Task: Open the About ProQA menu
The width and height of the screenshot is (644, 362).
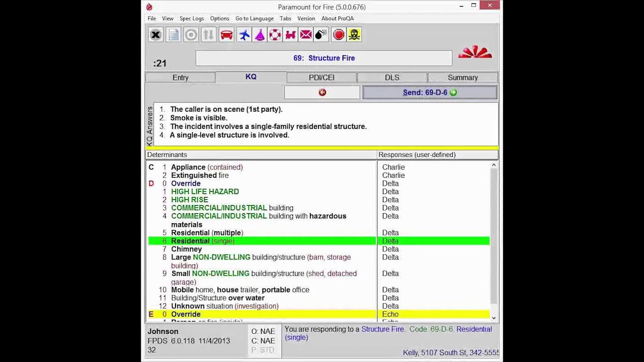Action: tap(338, 19)
